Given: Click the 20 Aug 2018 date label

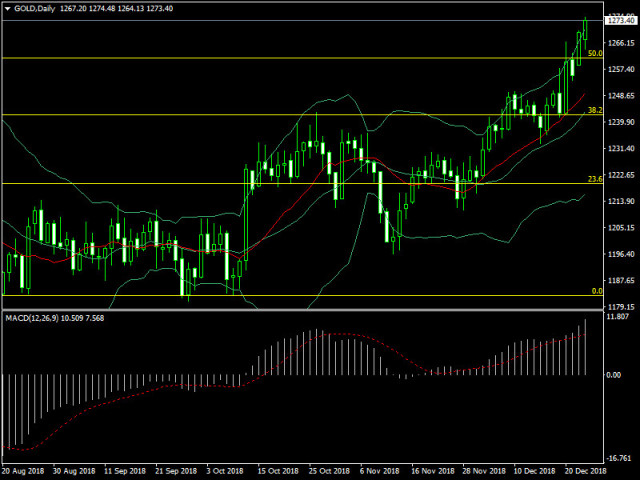Looking at the screenshot, I should pos(23,471).
